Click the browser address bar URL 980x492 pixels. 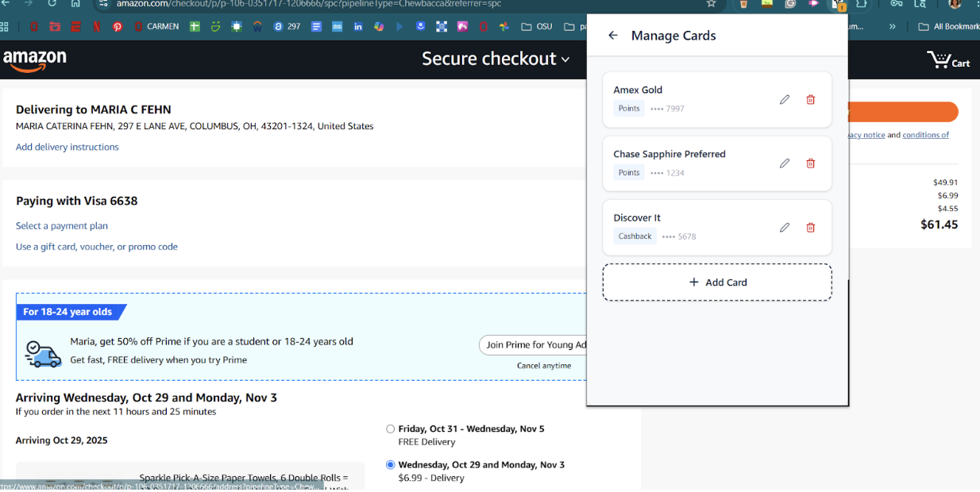pos(310,4)
